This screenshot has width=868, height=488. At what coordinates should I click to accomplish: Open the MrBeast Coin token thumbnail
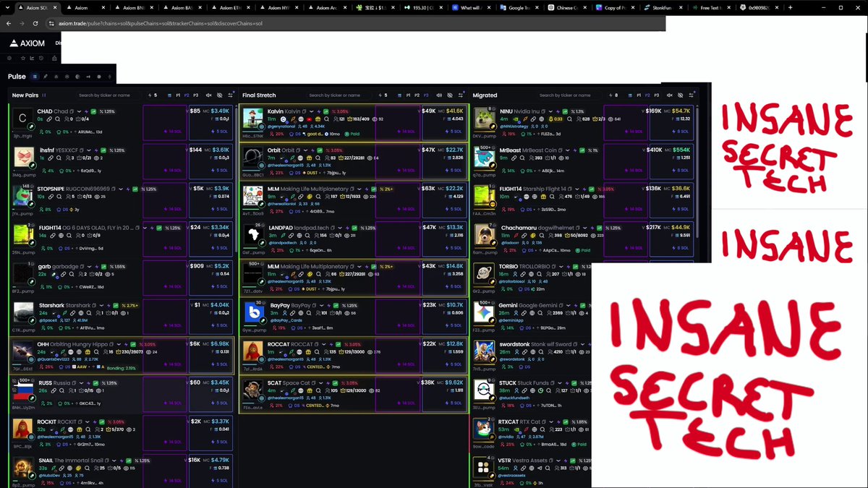pos(483,157)
